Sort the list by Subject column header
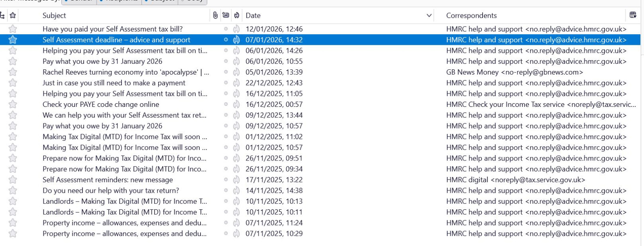The width and height of the screenshot is (644, 246). pos(54,15)
